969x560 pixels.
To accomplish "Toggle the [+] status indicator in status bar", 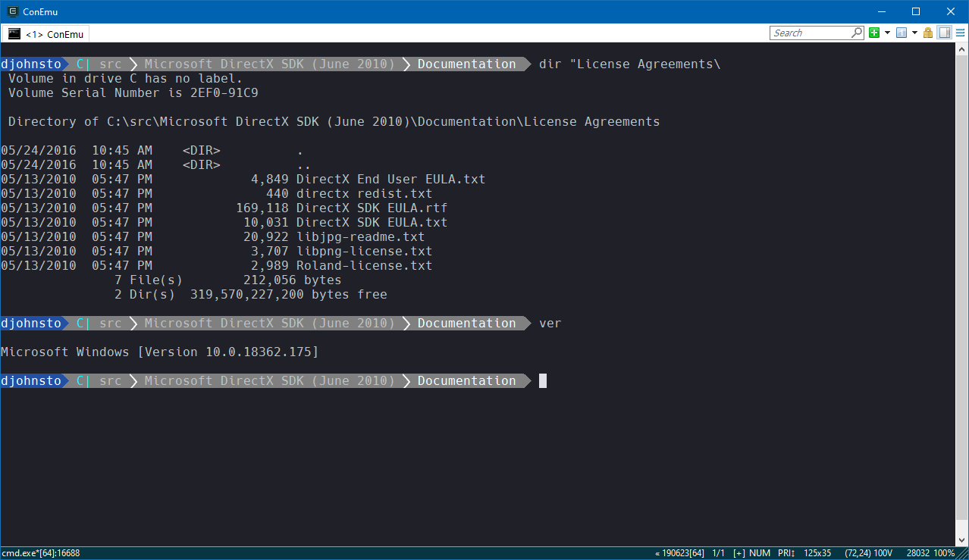I will [x=739, y=553].
